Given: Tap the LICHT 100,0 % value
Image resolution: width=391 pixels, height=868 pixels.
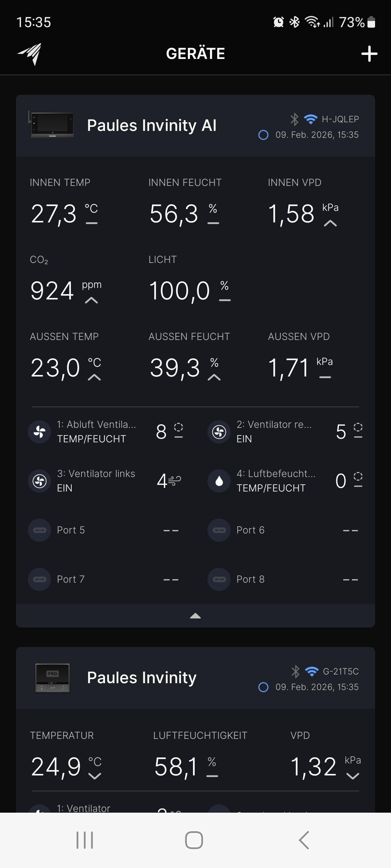Looking at the screenshot, I should tap(180, 291).
